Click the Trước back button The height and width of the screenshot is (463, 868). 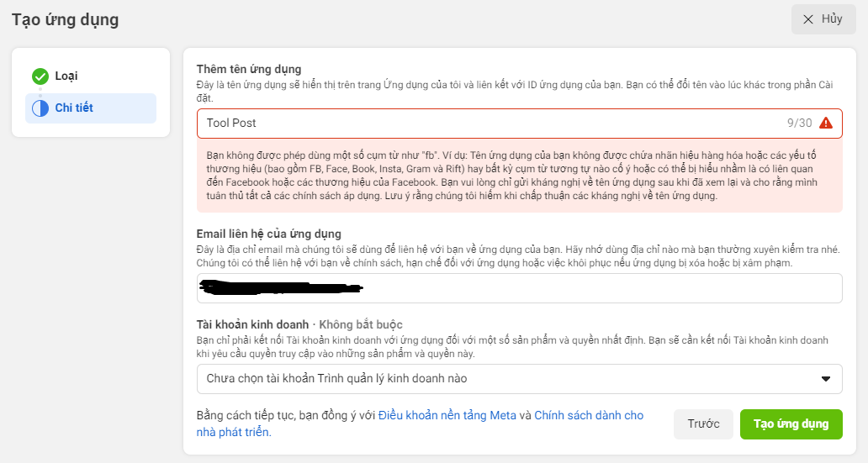[703, 424]
